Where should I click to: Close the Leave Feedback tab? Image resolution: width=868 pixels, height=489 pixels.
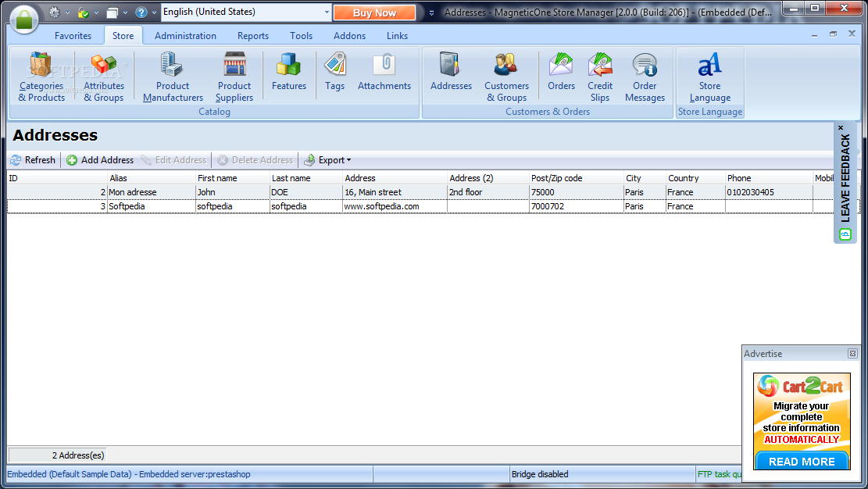point(841,127)
